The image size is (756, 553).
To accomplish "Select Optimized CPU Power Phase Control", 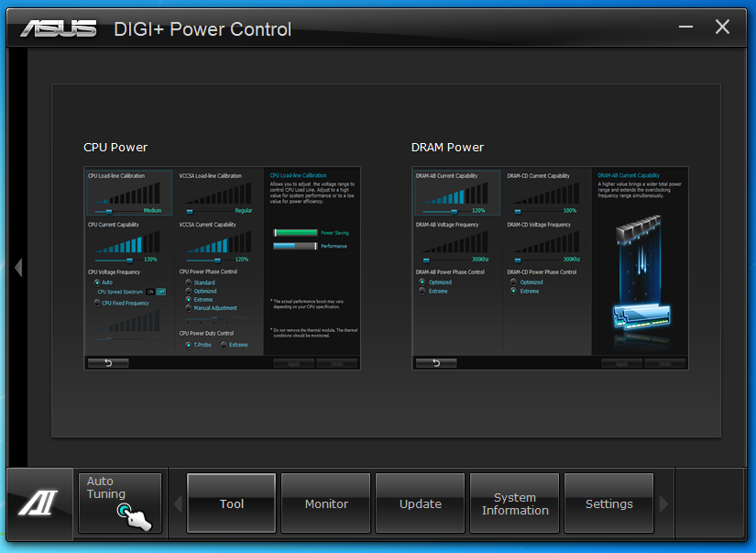I will [189, 291].
